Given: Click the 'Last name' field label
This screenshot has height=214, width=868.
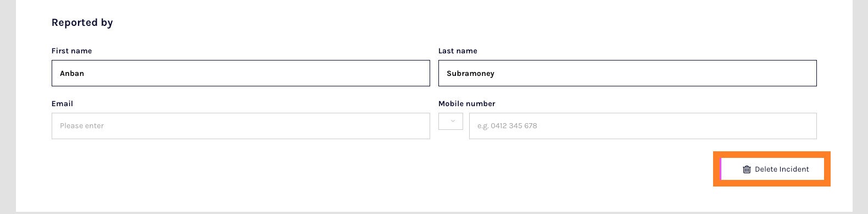Looking at the screenshot, I should 458,51.
